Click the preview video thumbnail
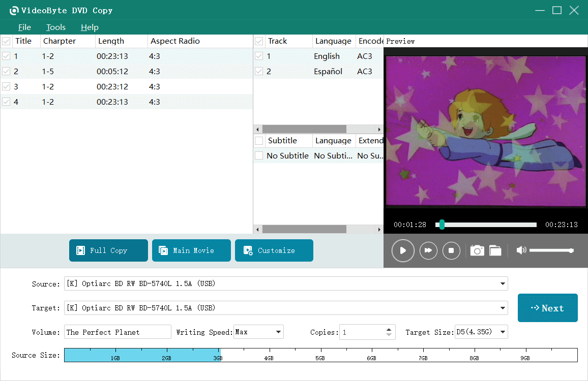This screenshot has height=381, width=588. 486,131
